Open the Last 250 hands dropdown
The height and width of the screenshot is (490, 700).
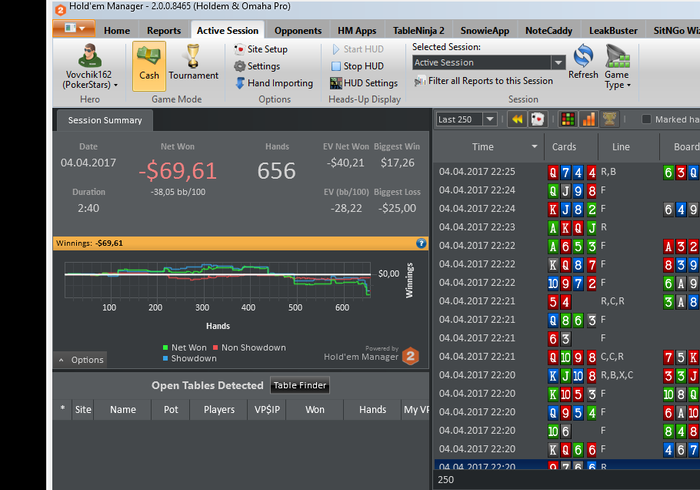click(x=490, y=120)
